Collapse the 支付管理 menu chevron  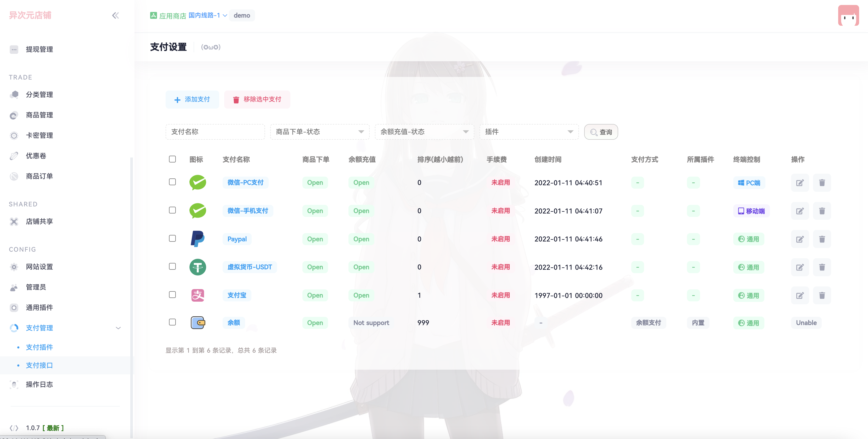pyautogui.click(x=118, y=328)
